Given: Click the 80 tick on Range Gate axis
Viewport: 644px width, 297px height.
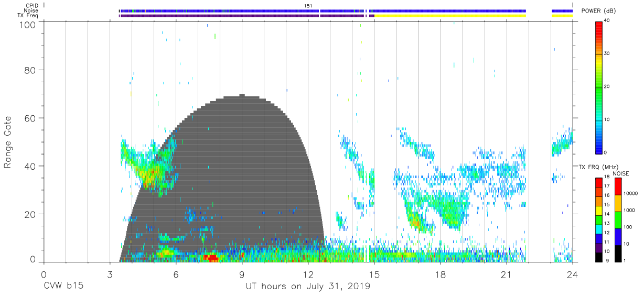Looking at the screenshot, I should (x=30, y=70).
